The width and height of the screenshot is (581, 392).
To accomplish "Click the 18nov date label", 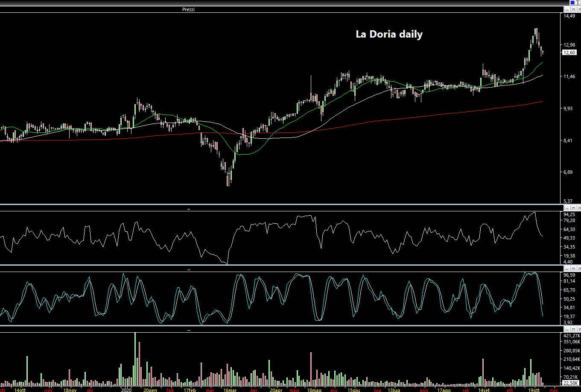I will (70, 390).
